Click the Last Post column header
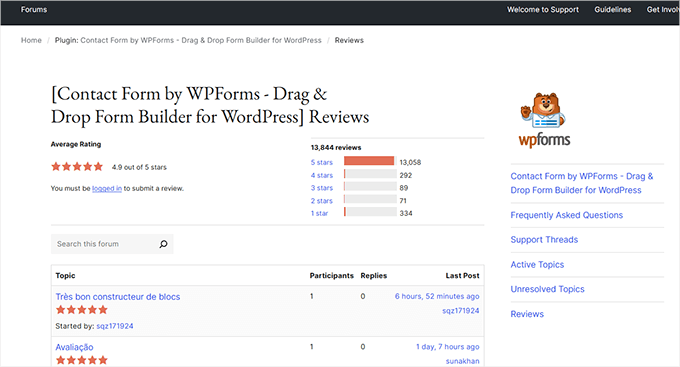The height and width of the screenshot is (367, 680). (462, 275)
